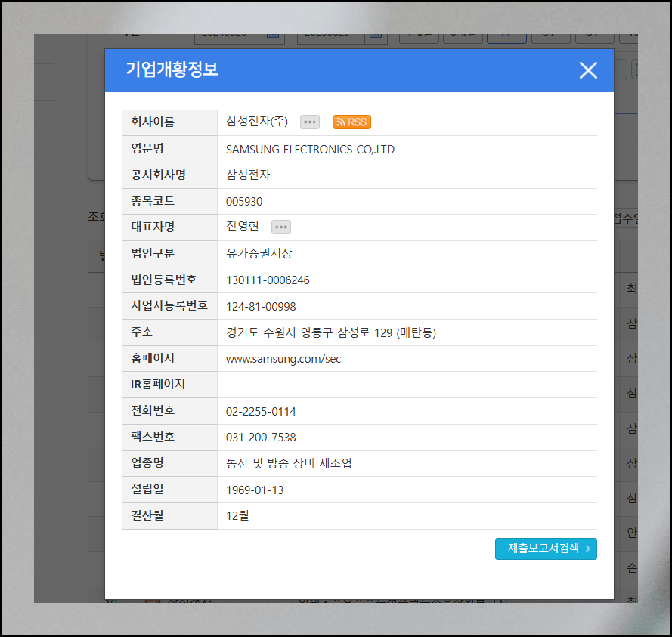Click the IR홈페이지 row label
The image size is (672, 637).
158,384
